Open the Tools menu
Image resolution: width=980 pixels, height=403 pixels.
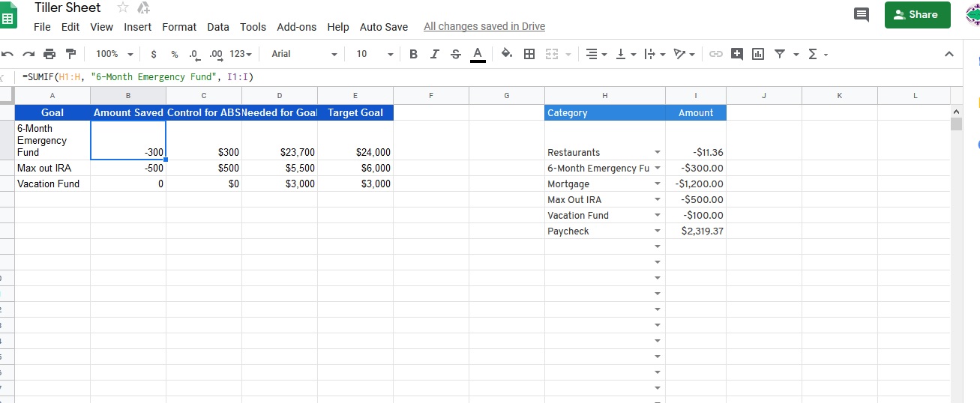[253, 27]
